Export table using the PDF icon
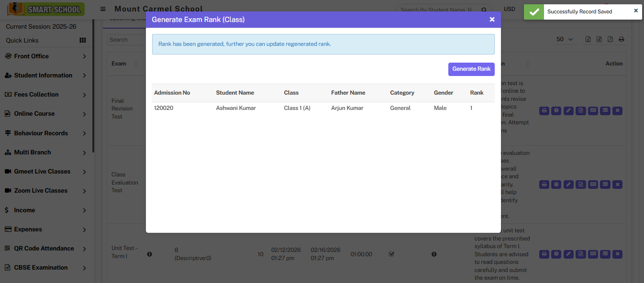Screen dimensions: 644x283 click(610, 39)
